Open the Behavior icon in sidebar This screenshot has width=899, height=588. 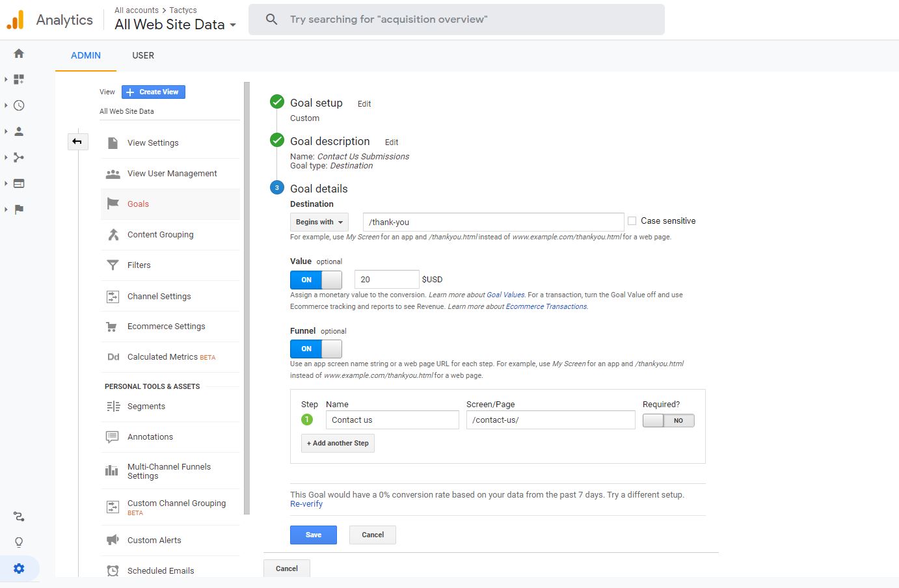pyautogui.click(x=19, y=183)
